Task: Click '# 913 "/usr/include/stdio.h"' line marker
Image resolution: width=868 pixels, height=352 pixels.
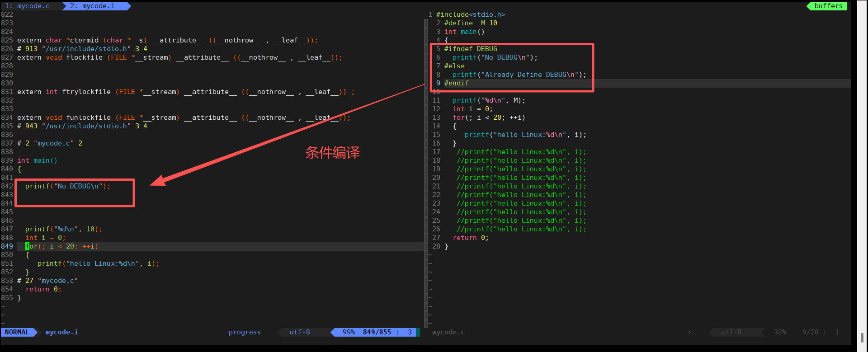Action: [x=82, y=49]
